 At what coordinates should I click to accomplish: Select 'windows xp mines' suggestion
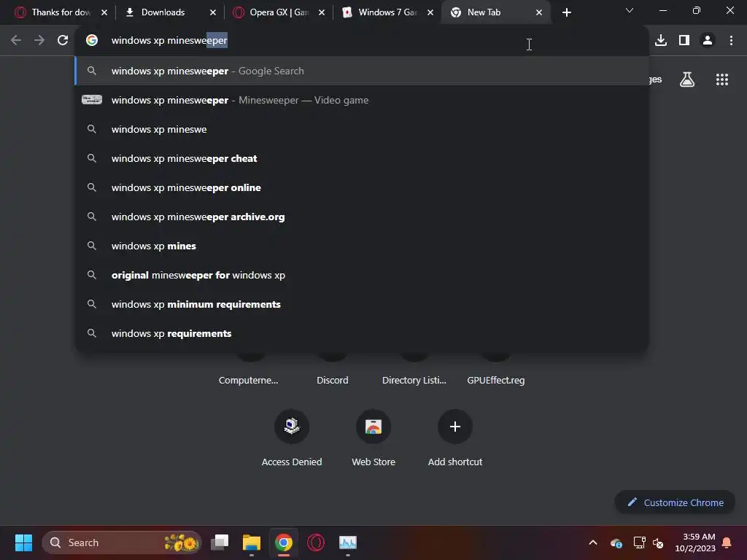(362, 246)
